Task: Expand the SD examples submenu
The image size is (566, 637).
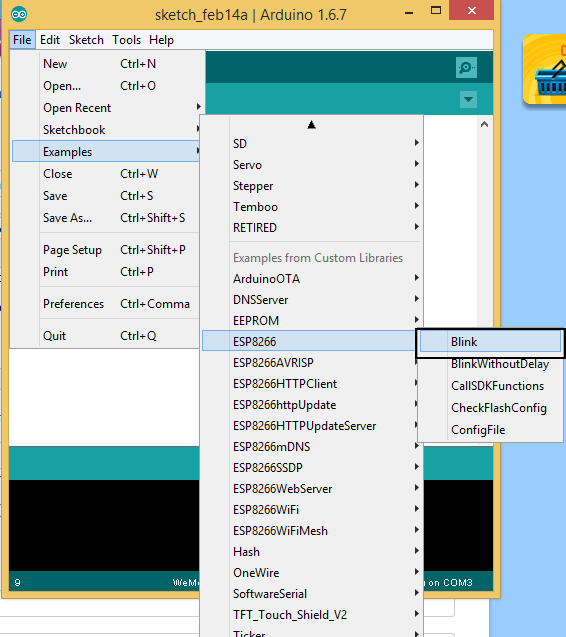Action: (x=312, y=143)
